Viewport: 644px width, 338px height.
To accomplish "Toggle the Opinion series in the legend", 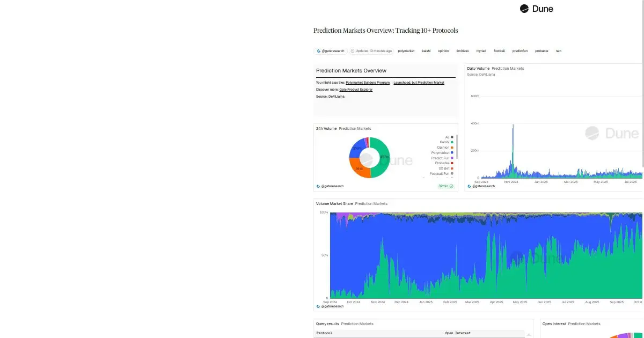I will point(445,148).
